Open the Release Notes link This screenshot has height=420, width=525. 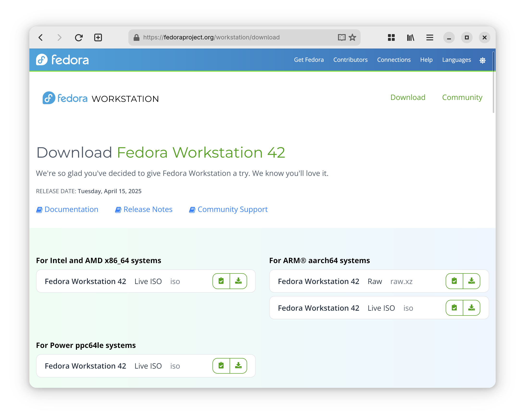point(144,209)
